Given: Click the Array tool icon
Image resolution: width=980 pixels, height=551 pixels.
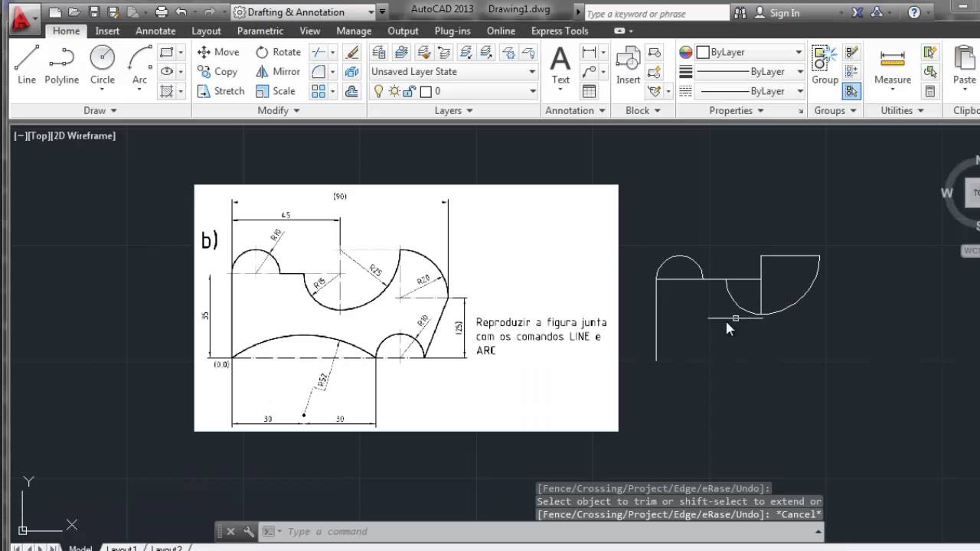Looking at the screenshot, I should [318, 91].
